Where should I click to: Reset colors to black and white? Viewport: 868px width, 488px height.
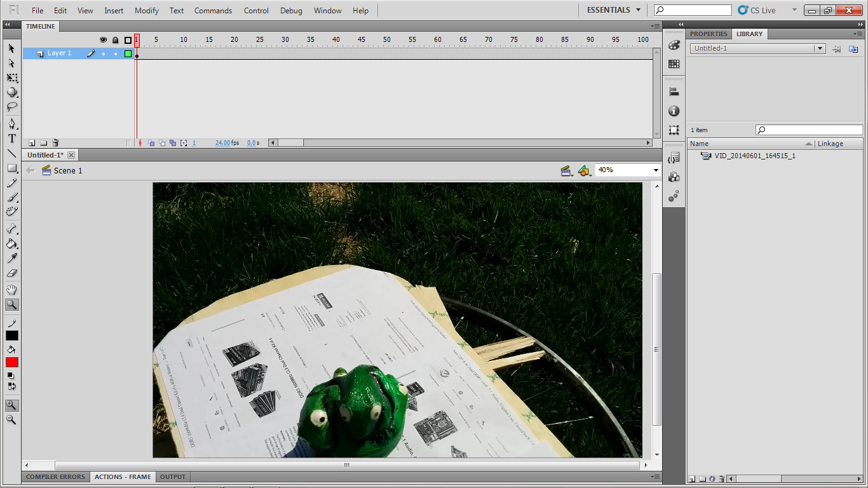11,375
